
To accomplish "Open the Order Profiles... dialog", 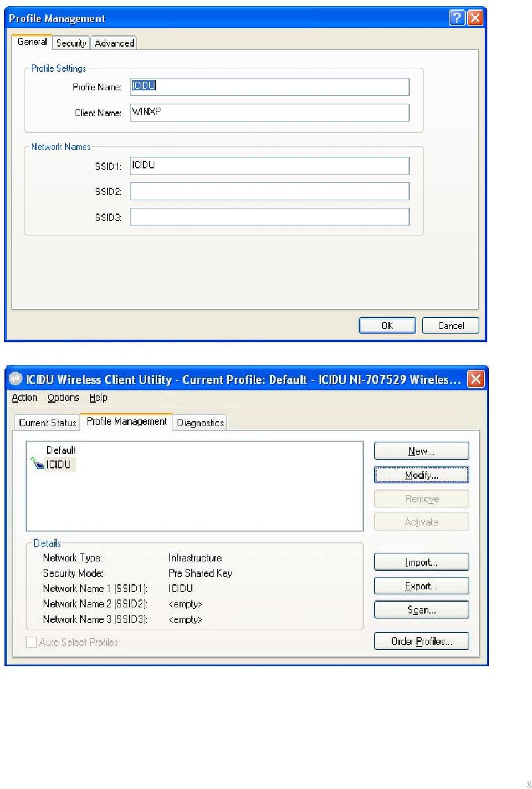I will [421, 641].
